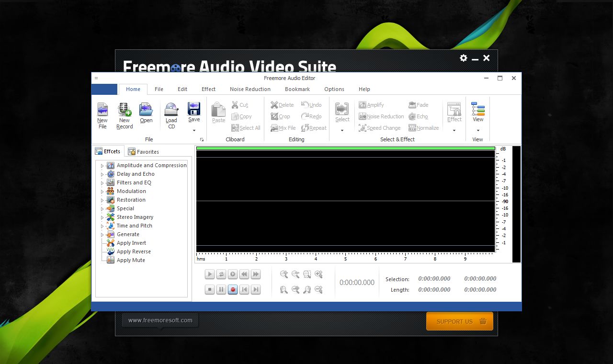Open the Bookmark tab

tap(297, 89)
